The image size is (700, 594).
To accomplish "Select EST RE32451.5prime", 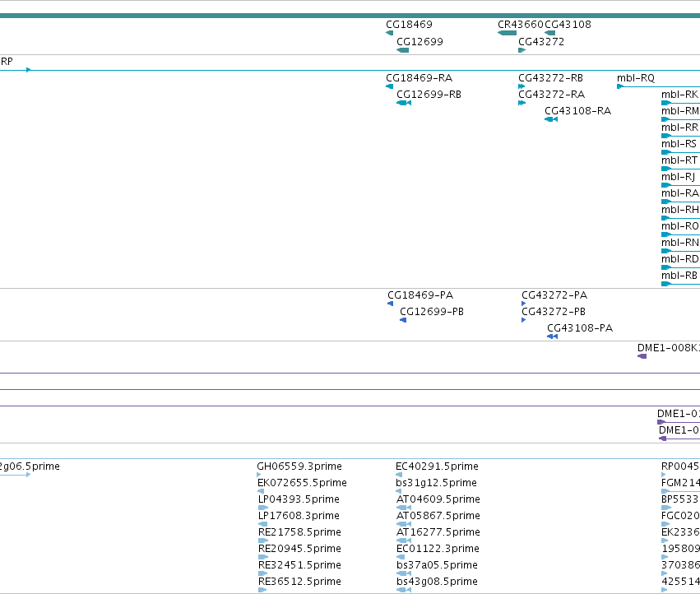I will 299,565.
